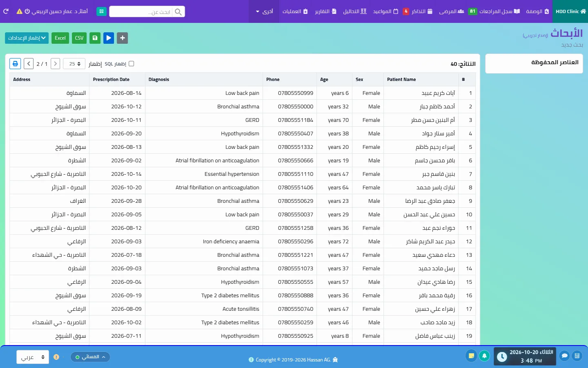Open the teal grid apps icon
This screenshot has width=588, height=368.
[102, 11]
